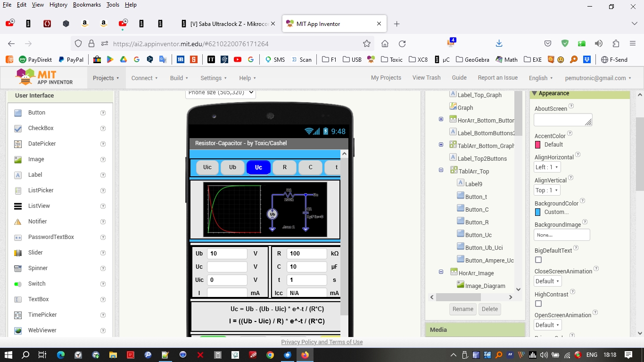Reload the current page

(x=402, y=43)
